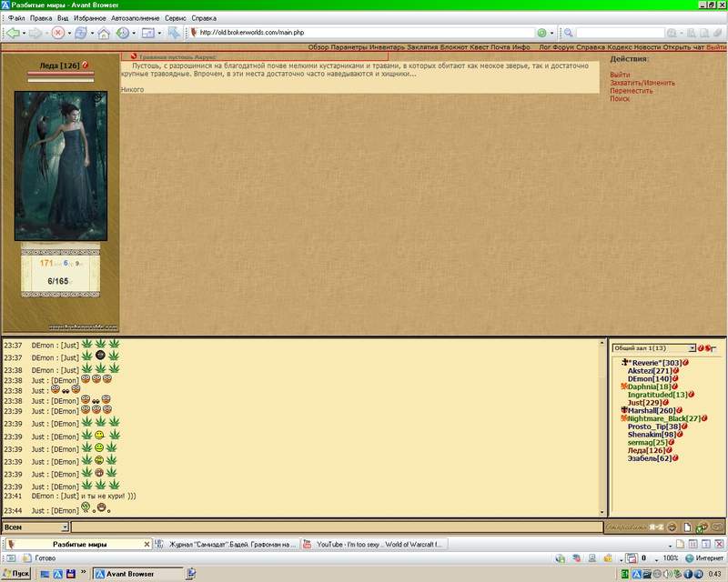Screen dimensions: 728x582
Task: Click the Stop loading icon
Action: [x=58, y=33]
